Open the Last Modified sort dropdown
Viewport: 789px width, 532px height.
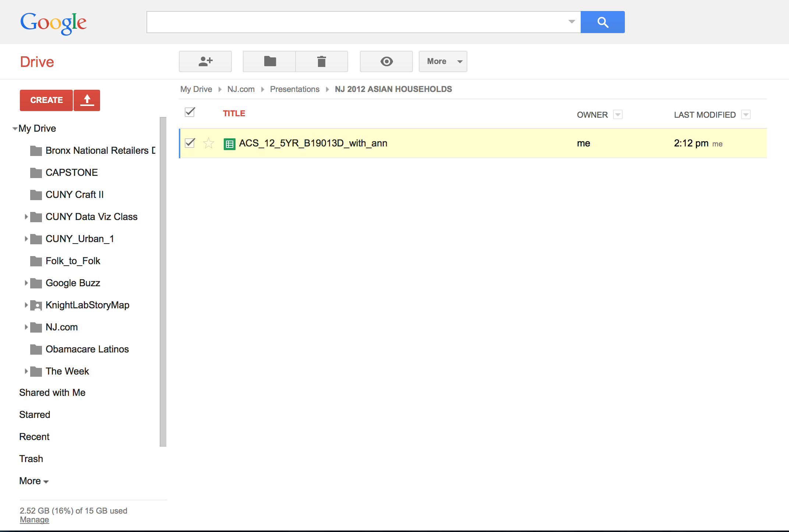(746, 115)
